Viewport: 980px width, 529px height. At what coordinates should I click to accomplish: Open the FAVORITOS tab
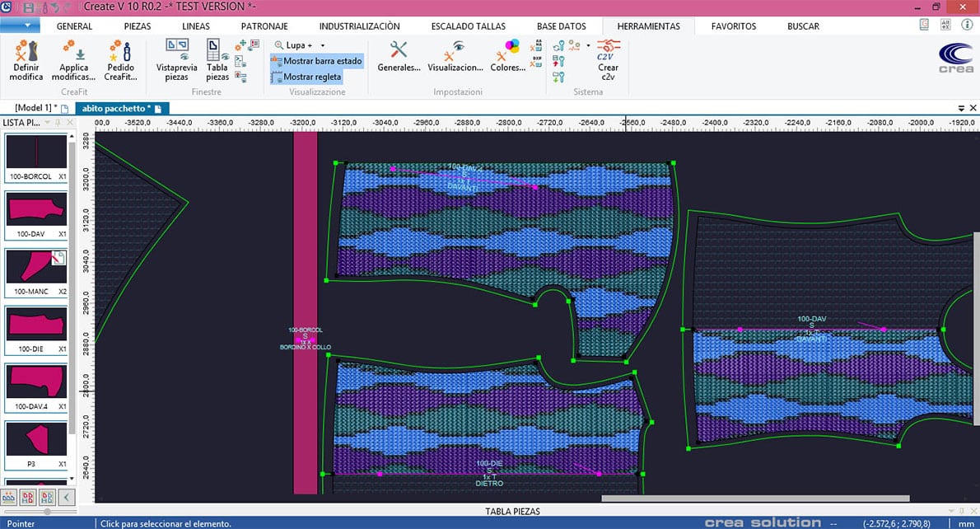tap(734, 26)
